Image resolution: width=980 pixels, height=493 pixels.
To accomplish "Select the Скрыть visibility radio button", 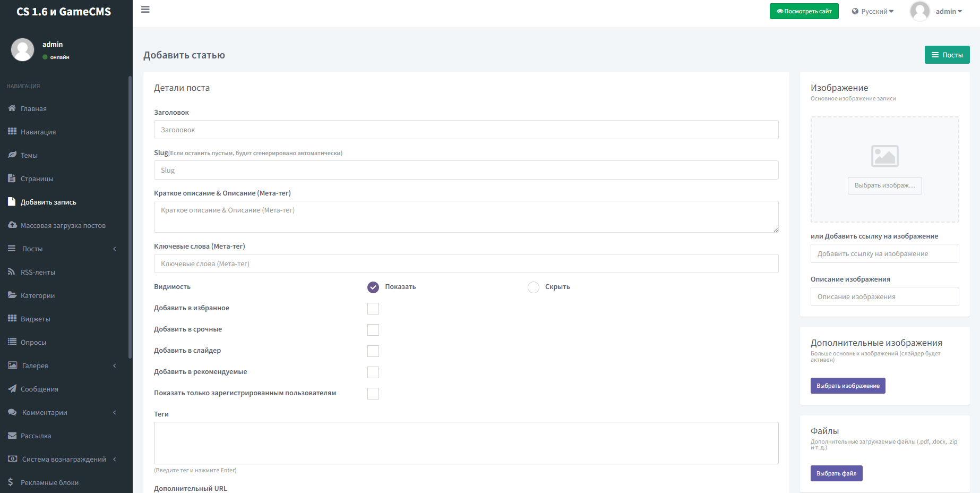I will point(533,287).
